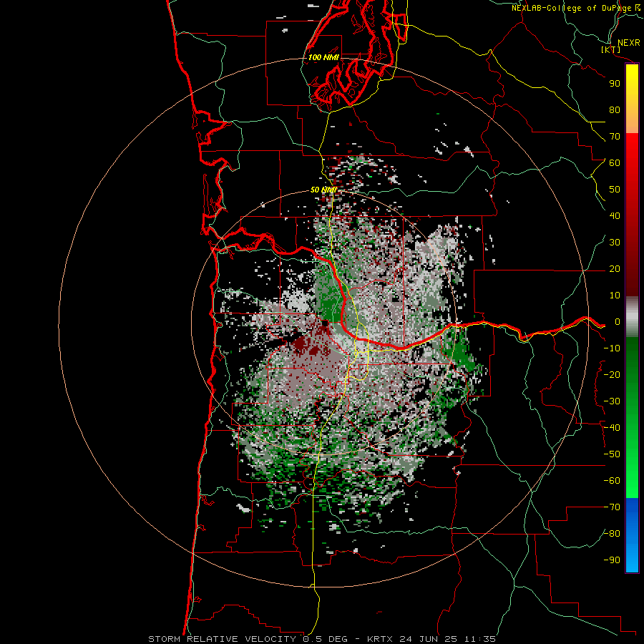644x644 pixels.
Task: Click the gray near-zero segment of color scale
Action: coord(632,317)
